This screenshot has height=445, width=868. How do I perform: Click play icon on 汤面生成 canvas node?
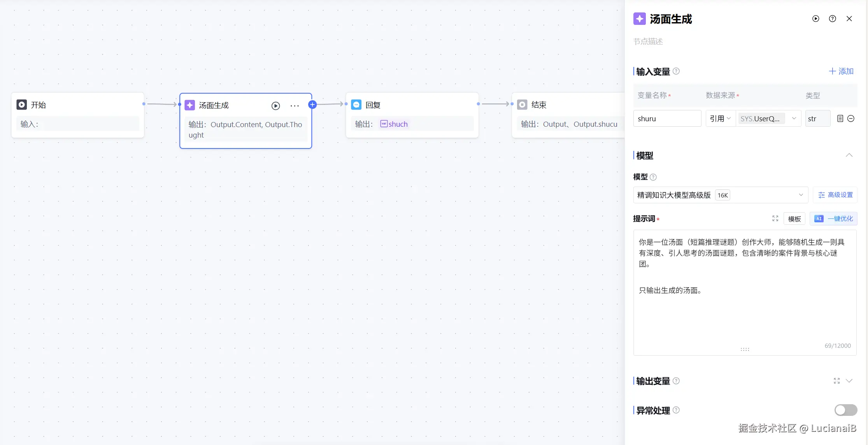click(275, 106)
